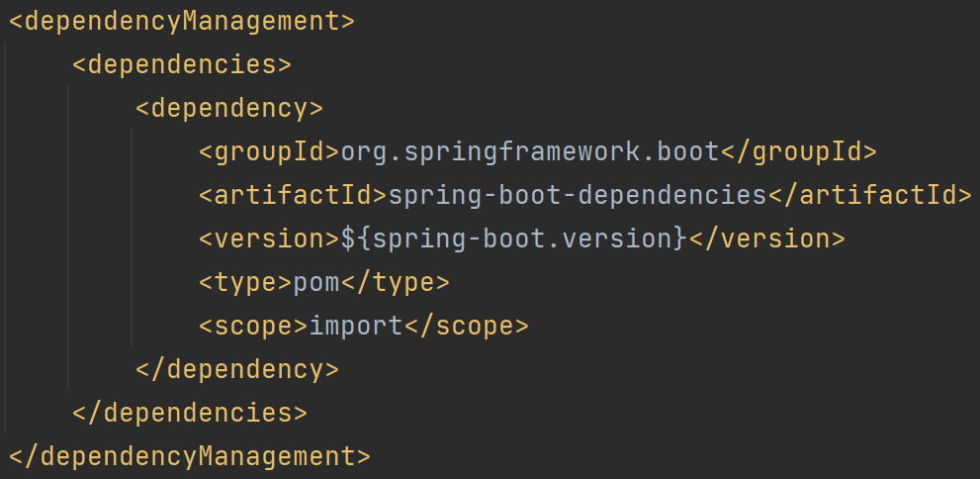Click the closing </version> tag
Screen dimensions: 980x479
click(x=766, y=239)
